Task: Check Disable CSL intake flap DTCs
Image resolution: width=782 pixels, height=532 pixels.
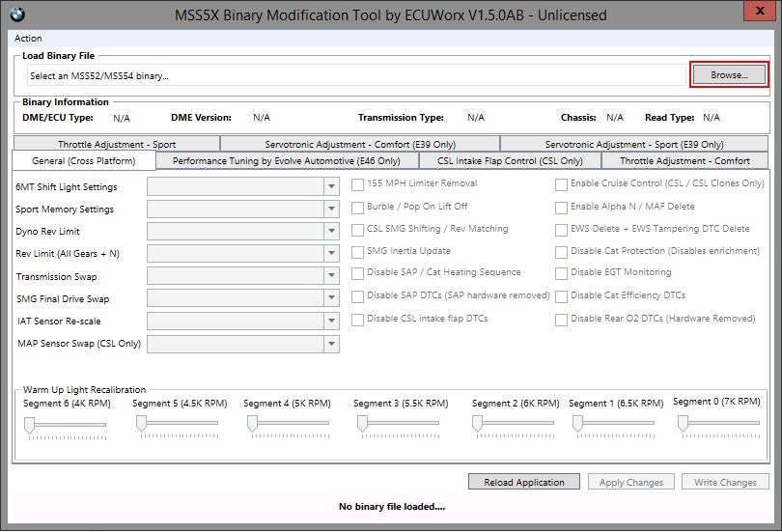Action: (x=357, y=320)
